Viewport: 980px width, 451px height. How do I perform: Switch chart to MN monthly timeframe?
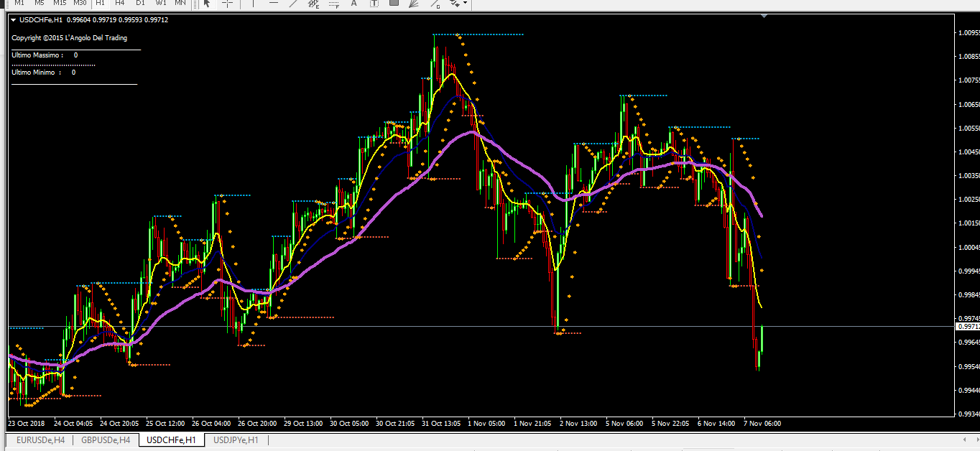[x=180, y=3]
